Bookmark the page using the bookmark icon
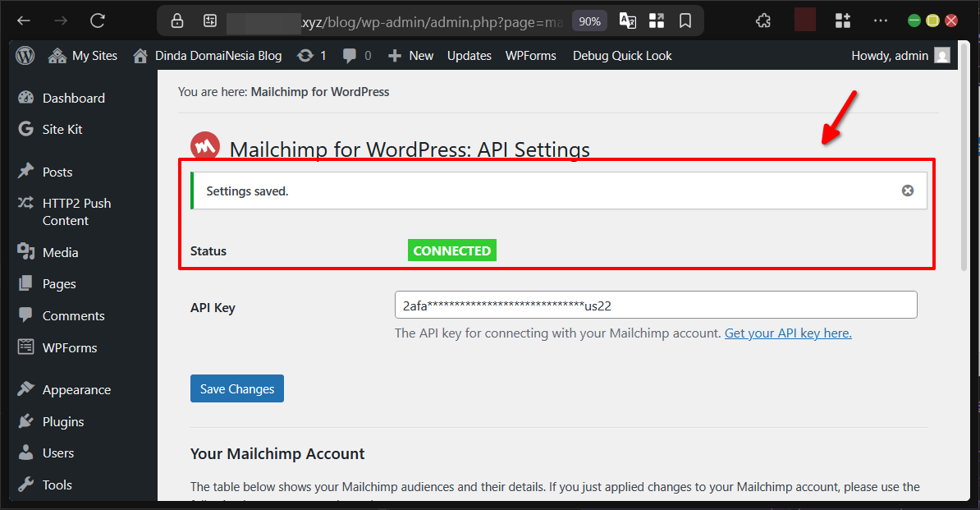980x510 pixels. (x=685, y=20)
